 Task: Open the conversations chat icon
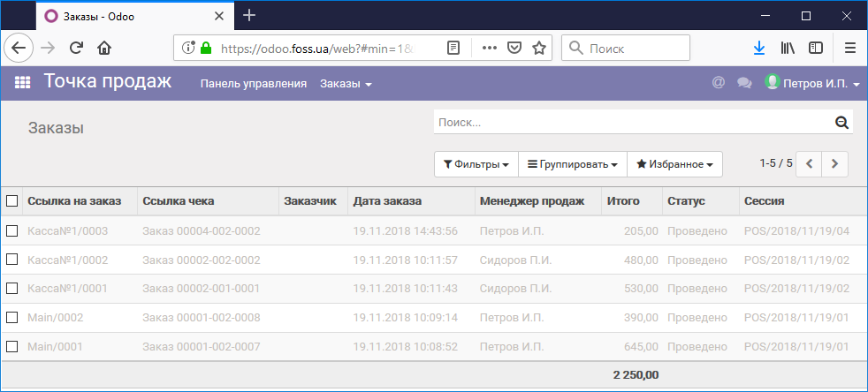point(744,84)
